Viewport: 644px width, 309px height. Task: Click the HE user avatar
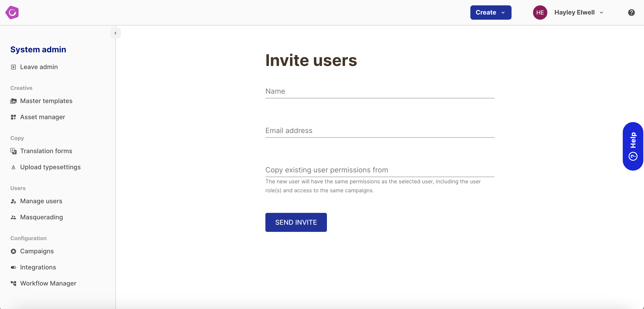[x=540, y=13]
